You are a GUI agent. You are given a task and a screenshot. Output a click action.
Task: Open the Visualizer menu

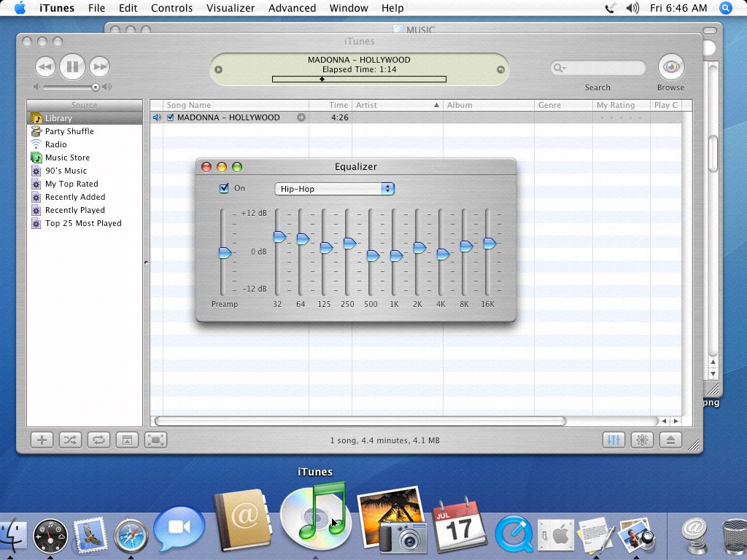point(231,8)
